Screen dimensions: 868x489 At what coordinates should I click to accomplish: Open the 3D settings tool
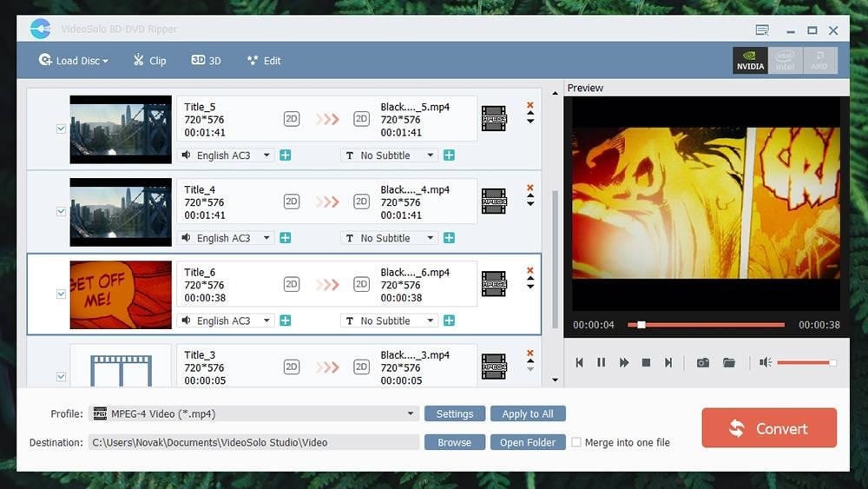coord(206,60)
